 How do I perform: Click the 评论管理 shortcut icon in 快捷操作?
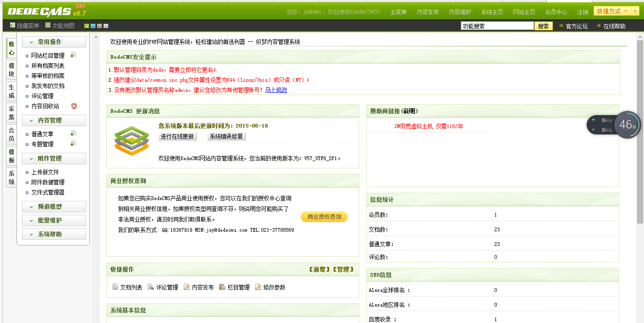click(151, 287)
